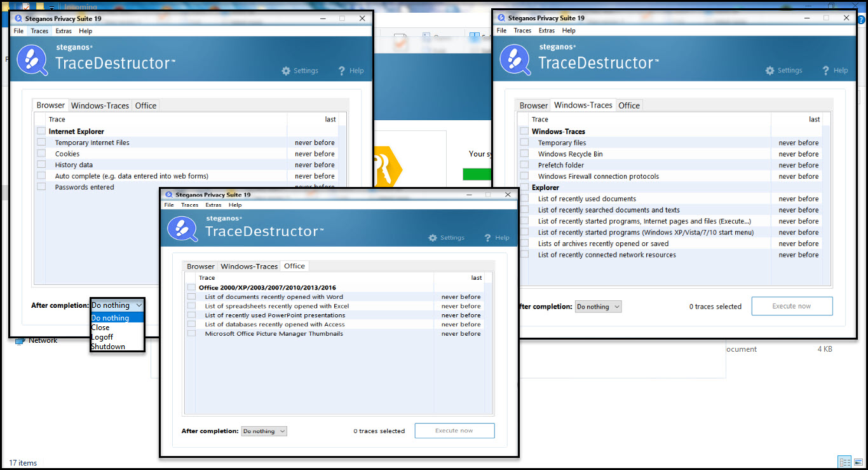Open Help menu in center window
This screenshot has height=470, width=868.
click(x=235, y=205)
